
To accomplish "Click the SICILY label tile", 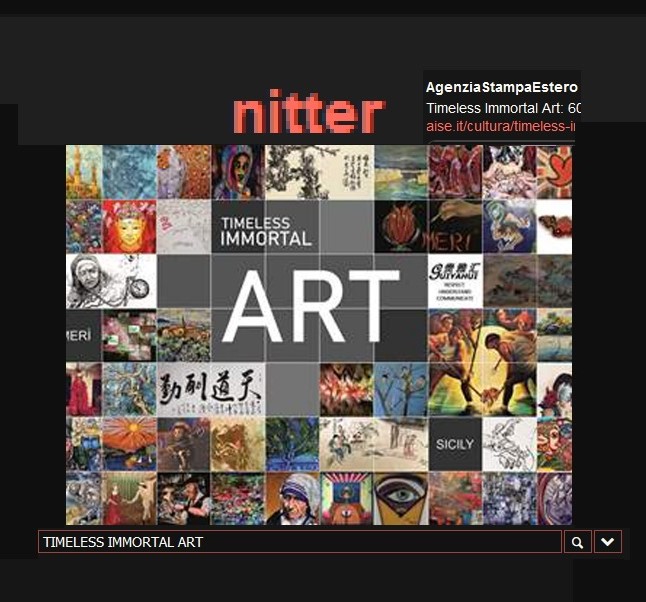I will [455, 443].
